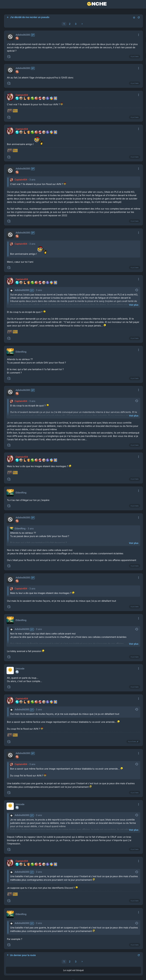146x980 pixels.
Task: Click the quote history icon in Captain404's first quoted reply
Action: pyautogui.click(x=136, y=290)
